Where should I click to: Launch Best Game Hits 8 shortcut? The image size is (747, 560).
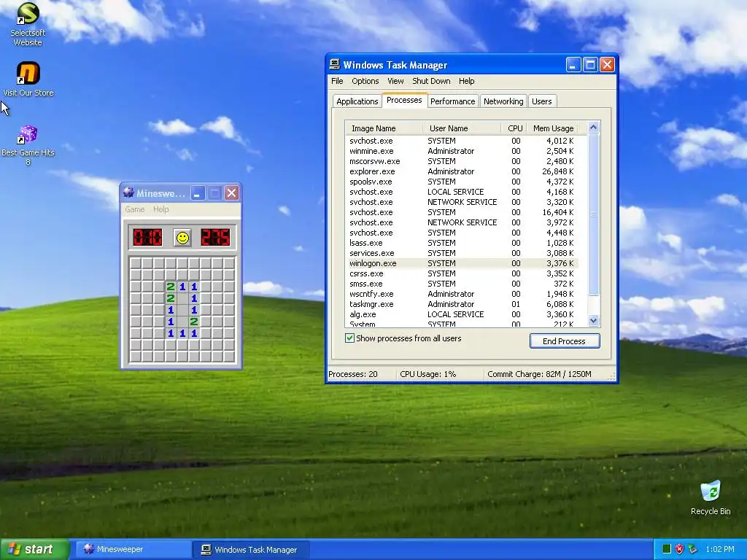click(x=28, y=145)
